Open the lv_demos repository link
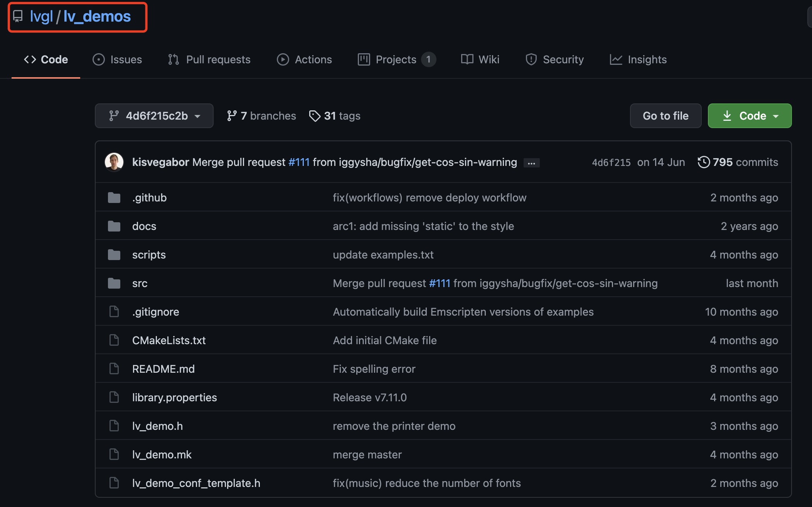812x507 pixels. point(97,16)
